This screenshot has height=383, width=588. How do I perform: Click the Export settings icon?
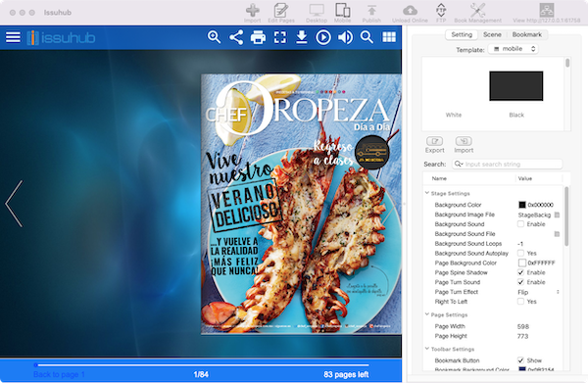[x=434, y=141]
